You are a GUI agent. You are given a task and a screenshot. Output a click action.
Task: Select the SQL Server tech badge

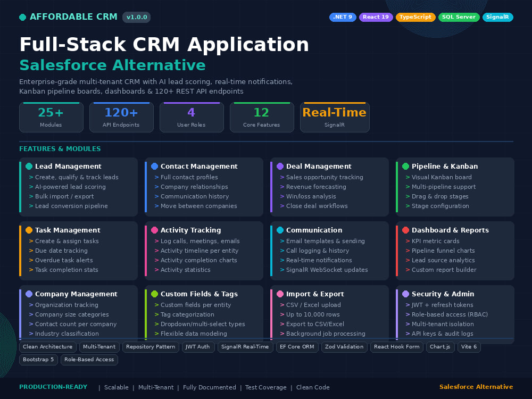click(459, 17)
